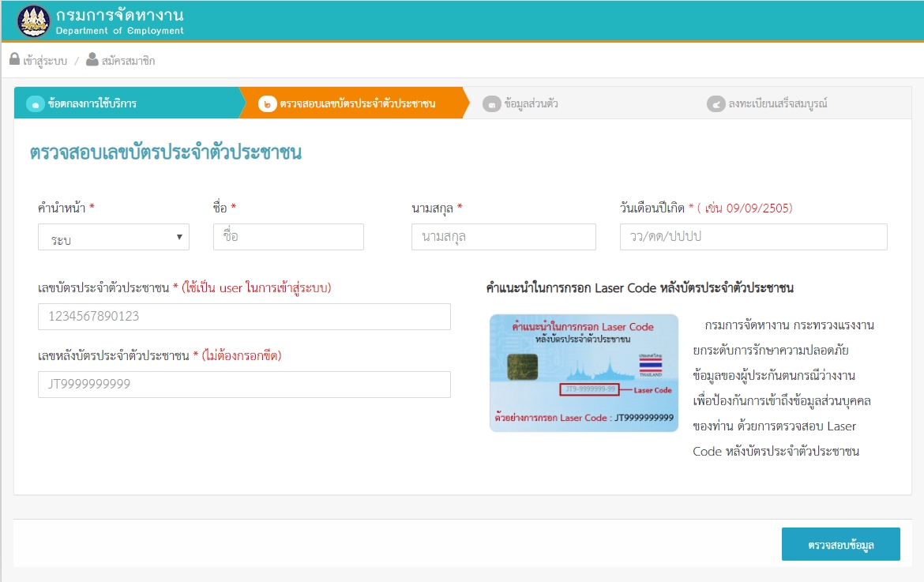The image size is (924, 582).
Task: Focus the นามสกุล surname field
Action: point(503,237)
